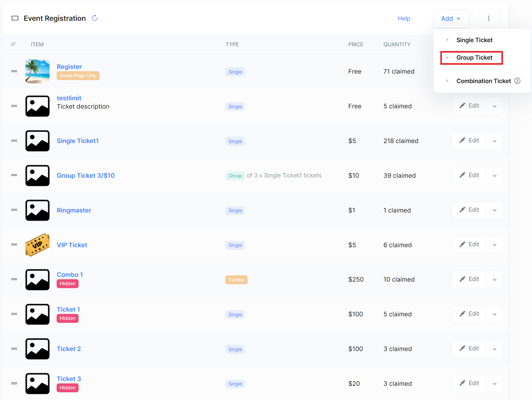The width and height of the screenshot is (532, 400).
Task: Click the drag handle for Ticket 3 row
Action: 14,383
